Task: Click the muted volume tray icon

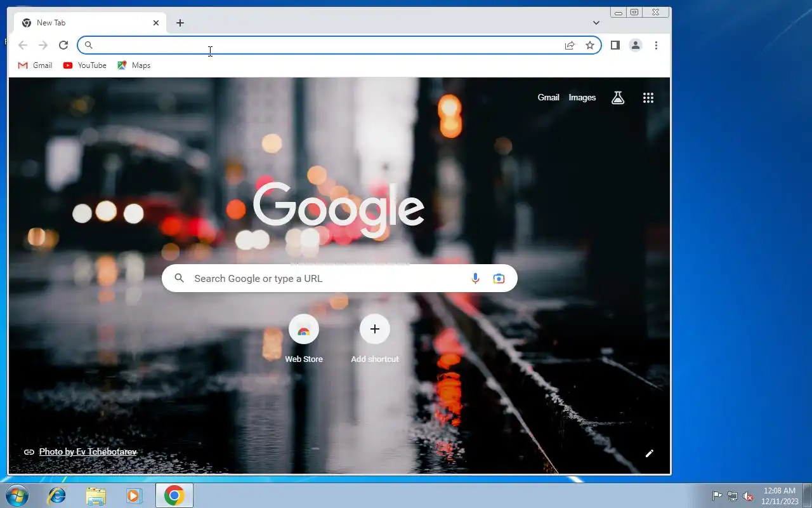Action: (x=749, y=496)
